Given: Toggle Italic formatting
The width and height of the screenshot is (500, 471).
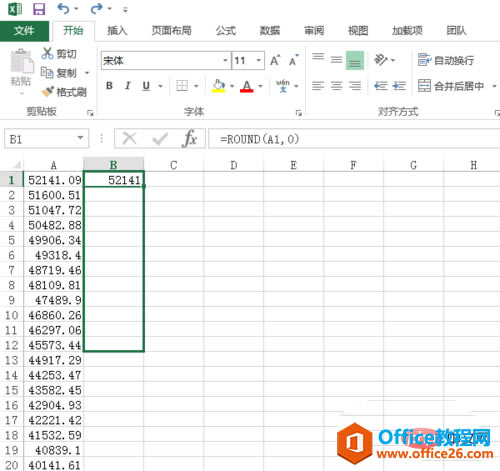Looking at the screenshot, I should pos(127,86).
